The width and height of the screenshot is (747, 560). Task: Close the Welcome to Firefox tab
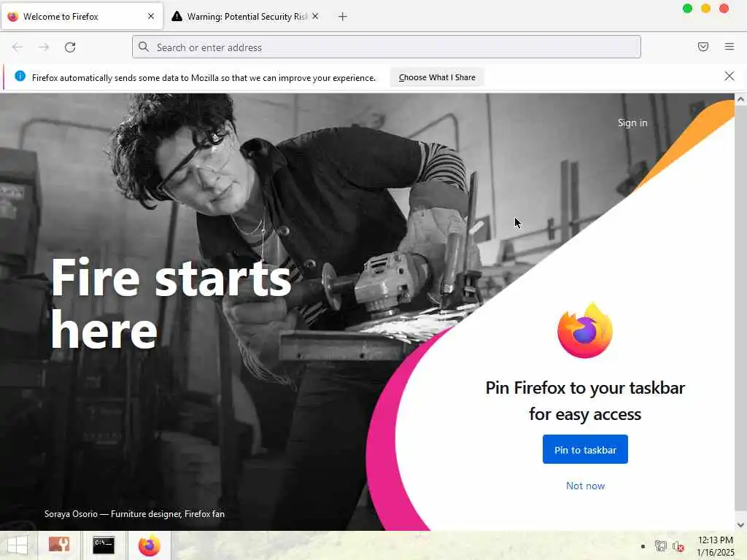151,17
